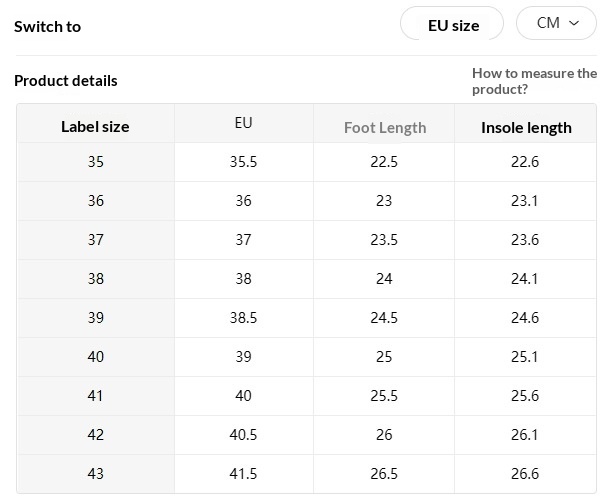Screen dimensions: 612x500
Task: Click insole length 26.6 cell
Action: click(x=525, y=473)
